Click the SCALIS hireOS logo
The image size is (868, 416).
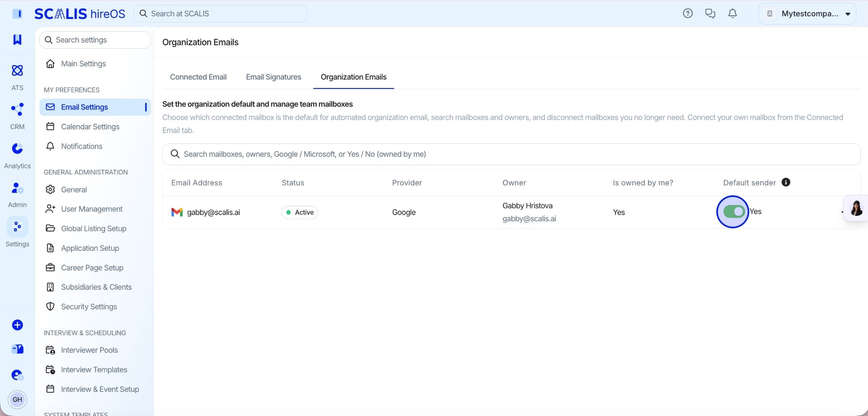pyautogui.click(x=80, y=14)
